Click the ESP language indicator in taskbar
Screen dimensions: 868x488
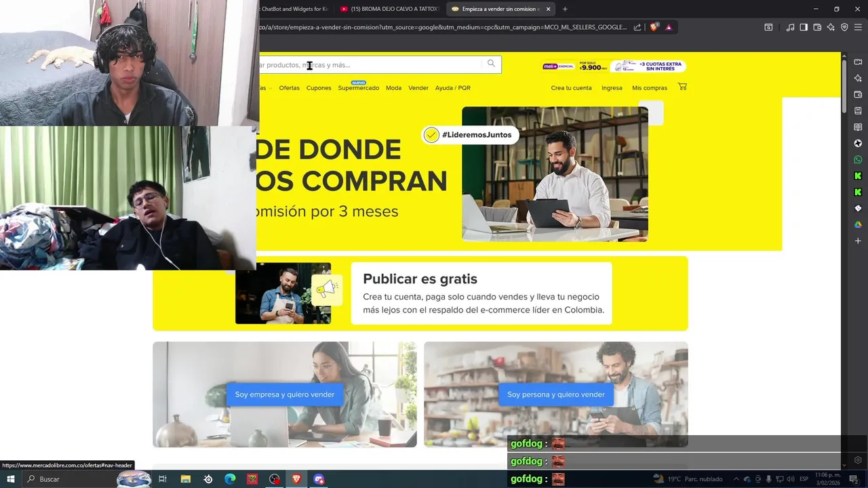click(x=804, y=479)
